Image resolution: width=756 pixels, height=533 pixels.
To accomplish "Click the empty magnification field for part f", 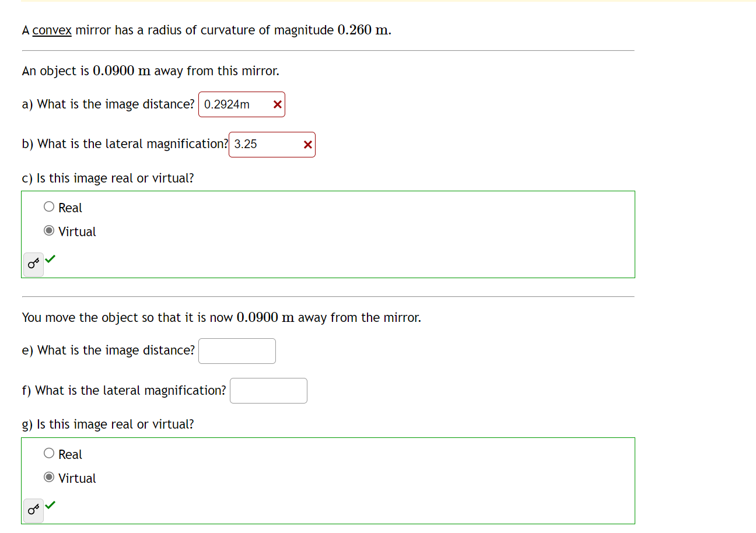I will pyautogui.click(x=268, y=390).
